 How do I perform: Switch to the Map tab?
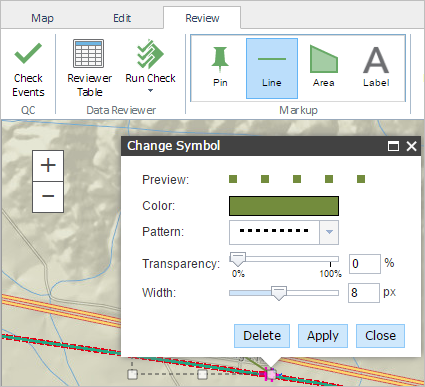point(42,18)
